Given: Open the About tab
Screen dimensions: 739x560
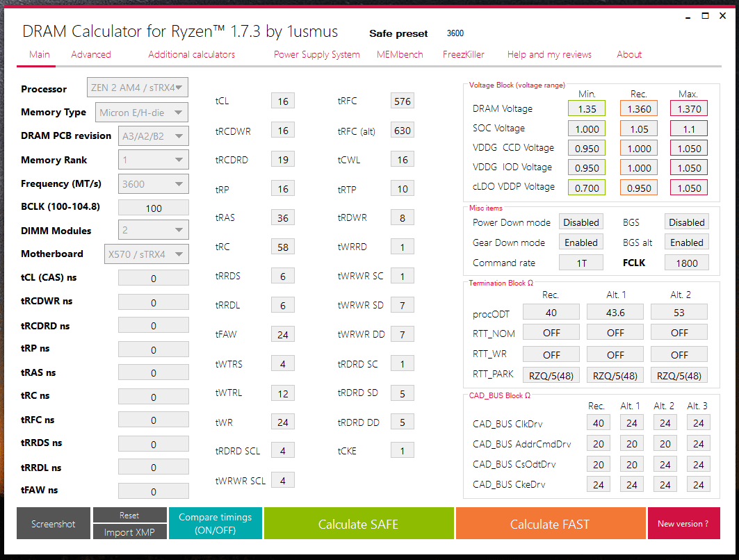Looking at the screenshot, I should pos(629,55).
